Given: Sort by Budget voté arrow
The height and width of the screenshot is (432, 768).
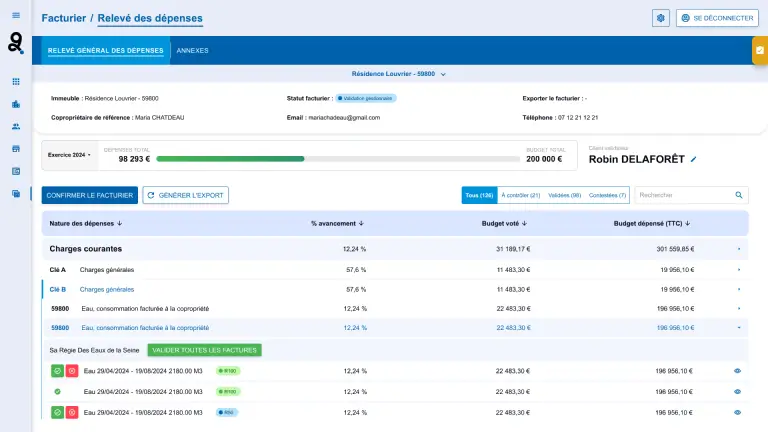Looking at the screenshot, I should click(524, 223).
